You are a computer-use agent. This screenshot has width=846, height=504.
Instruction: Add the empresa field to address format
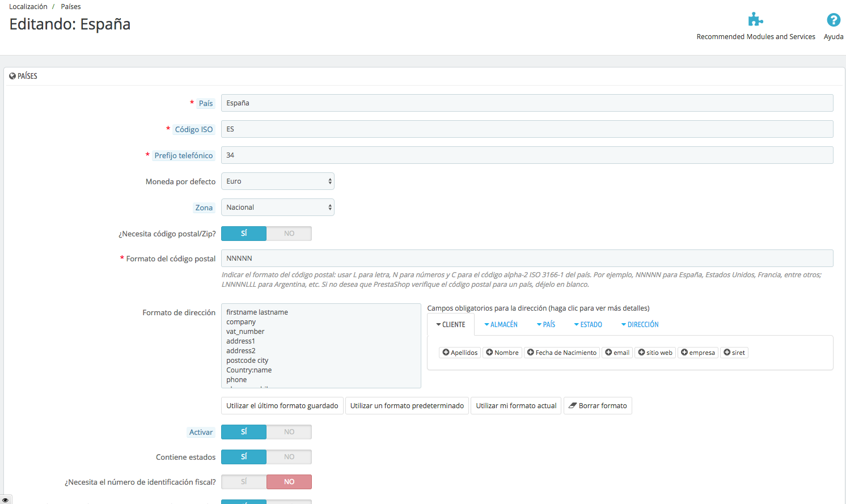(x=698, y=353)
